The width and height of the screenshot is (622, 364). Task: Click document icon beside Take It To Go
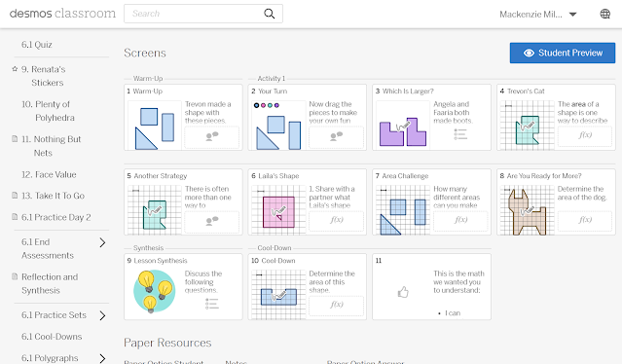click(x=15, y=195)
